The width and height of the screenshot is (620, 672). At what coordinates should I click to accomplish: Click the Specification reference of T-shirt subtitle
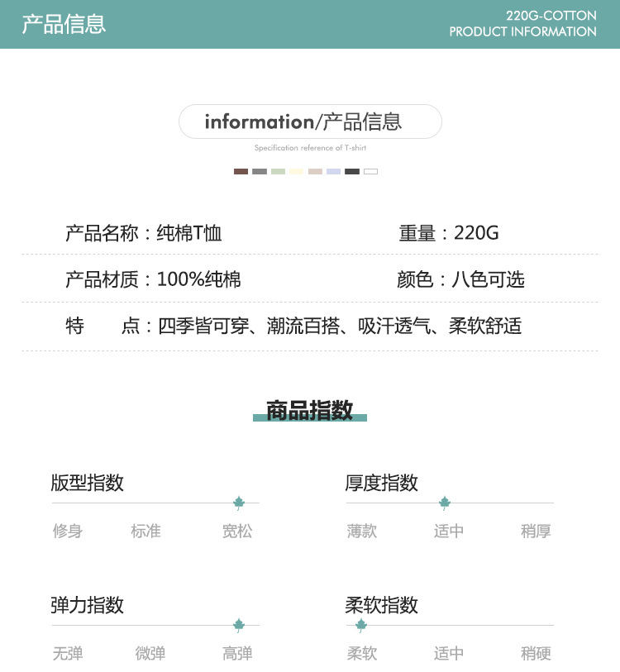pyautogui.click(x=310, y=148)
